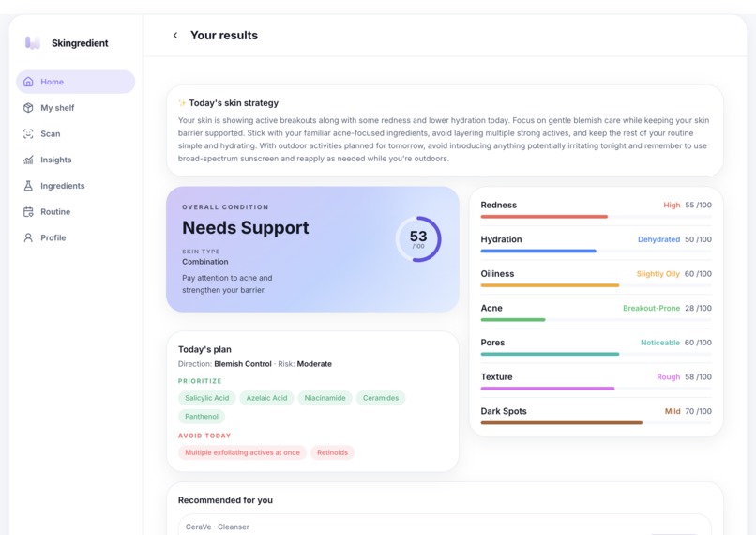Click the Dark Spots 70 /100 score
This screenshot has height=535, width=756.
698,411
